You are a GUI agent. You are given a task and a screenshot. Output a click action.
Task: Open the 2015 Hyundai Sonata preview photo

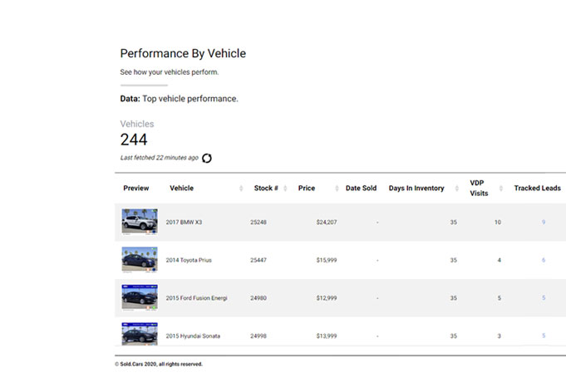click(x=139, y=334)
